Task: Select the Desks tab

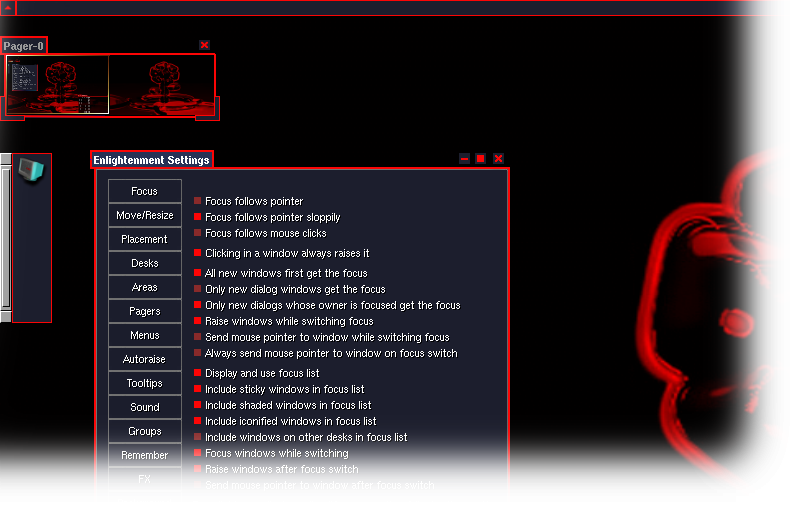Action: [x=145, y=263]
